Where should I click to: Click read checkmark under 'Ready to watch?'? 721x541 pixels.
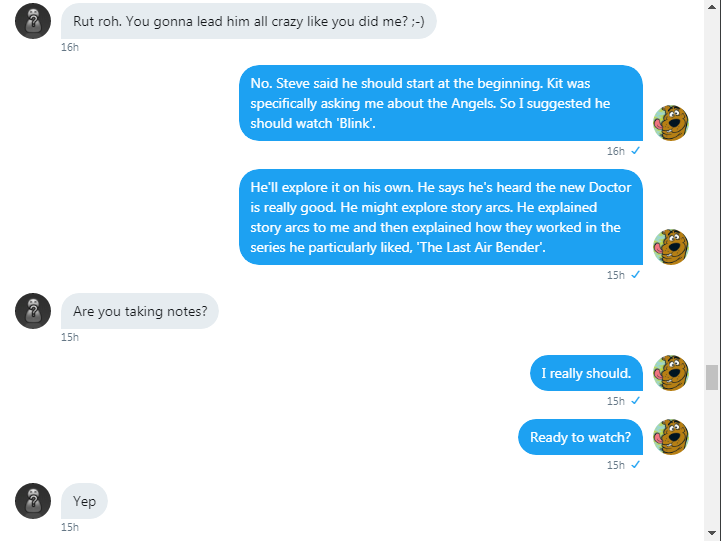tap(636, 465)
